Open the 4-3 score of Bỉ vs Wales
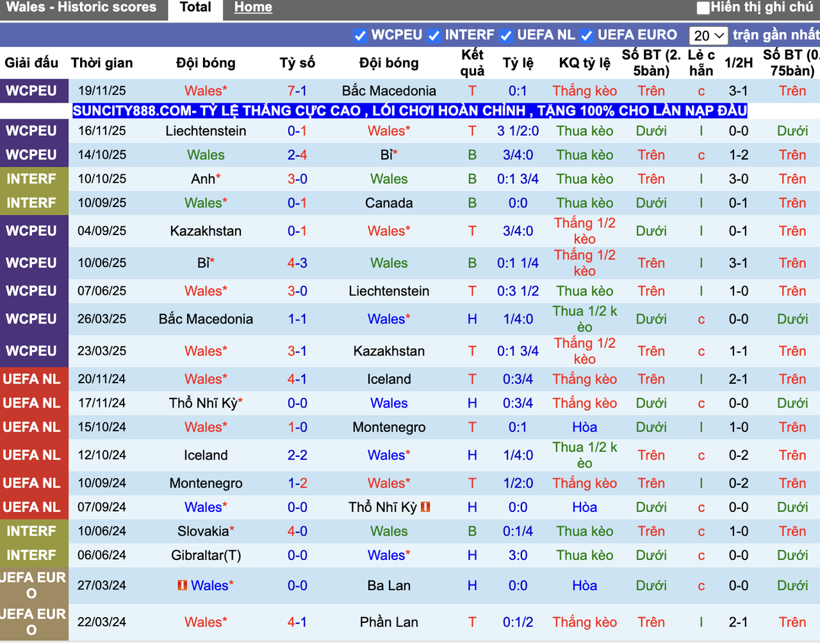 (297, 263)
